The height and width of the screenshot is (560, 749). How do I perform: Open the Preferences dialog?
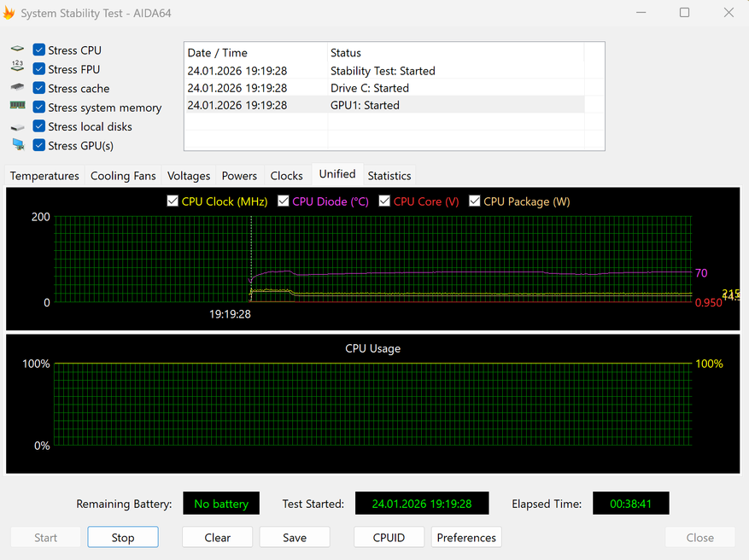466,538
